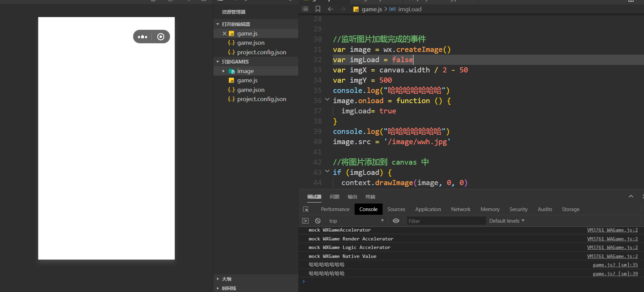Click the outline list icon above code

coord(305,9)
